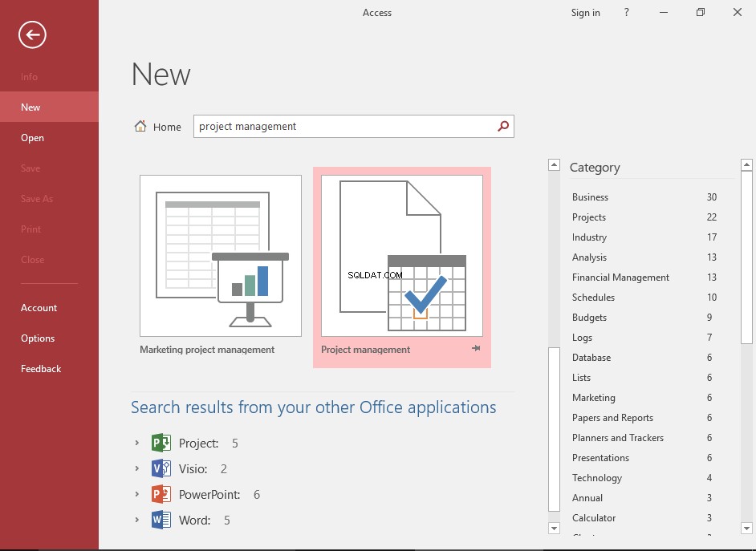Click the PowerPoint app icon
The width and height of the screenshot is (756, 551).
tap(161, 494)
